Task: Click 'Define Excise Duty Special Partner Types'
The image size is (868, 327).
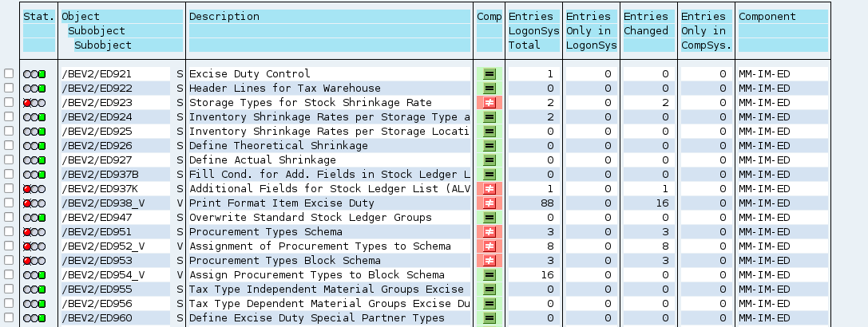Action: coord(317,318)
